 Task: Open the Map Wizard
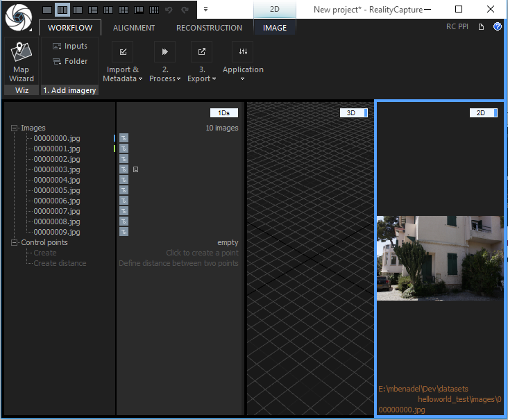pos(21,61)
